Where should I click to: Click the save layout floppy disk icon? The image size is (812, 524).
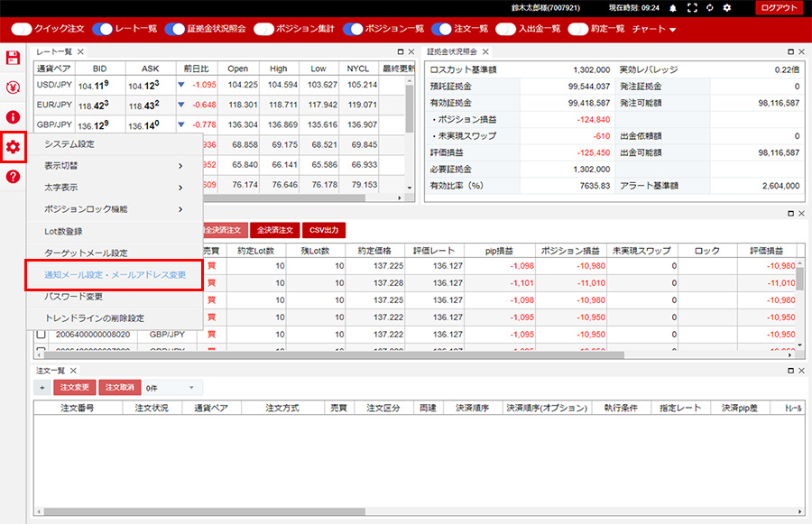[x=13, y=58]
